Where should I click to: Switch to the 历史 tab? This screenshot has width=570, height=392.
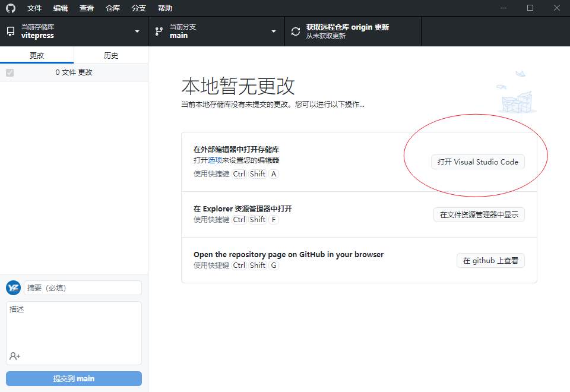coord(111,55)
